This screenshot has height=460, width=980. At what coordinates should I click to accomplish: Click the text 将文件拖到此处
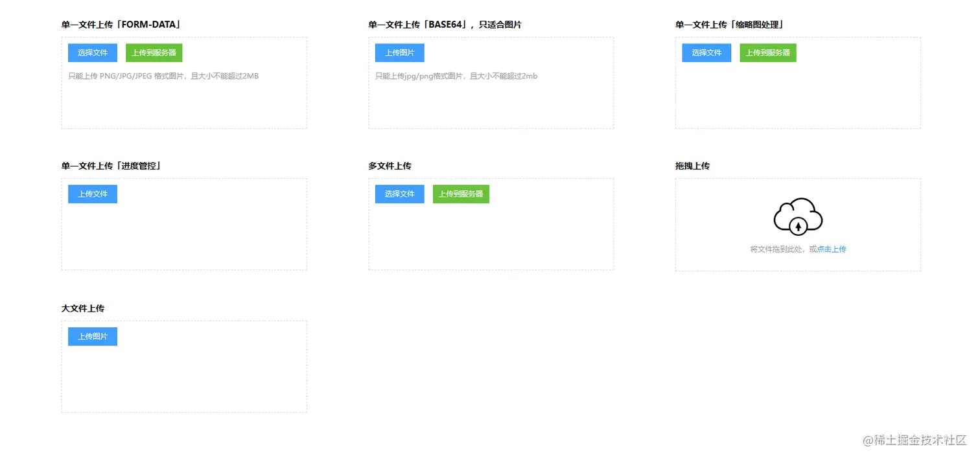[777, 249]
